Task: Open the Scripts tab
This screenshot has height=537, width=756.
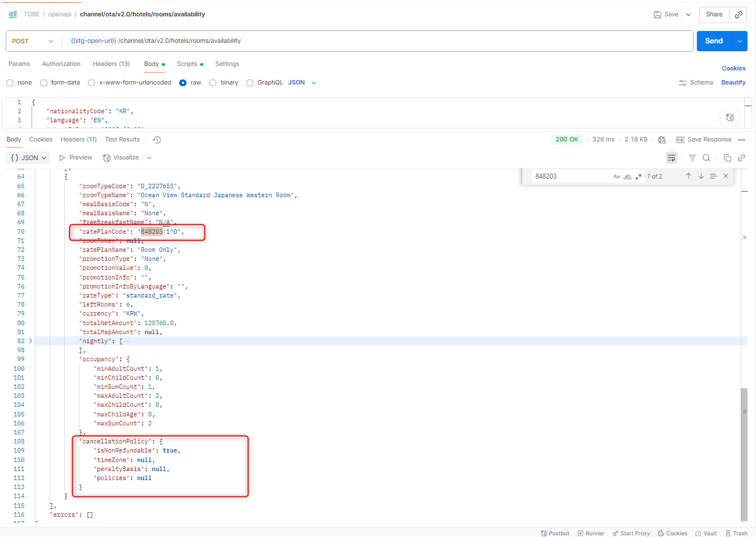Action: click(x=190, y=64)
